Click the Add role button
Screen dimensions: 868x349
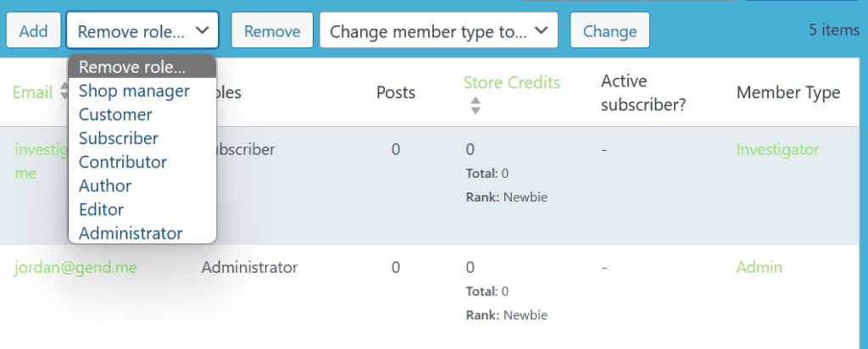pos(34,30)
